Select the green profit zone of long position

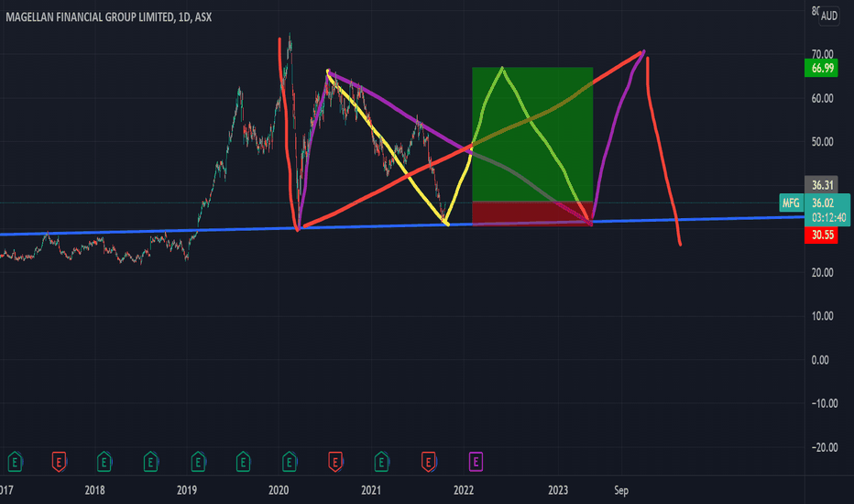pos(532,134)
